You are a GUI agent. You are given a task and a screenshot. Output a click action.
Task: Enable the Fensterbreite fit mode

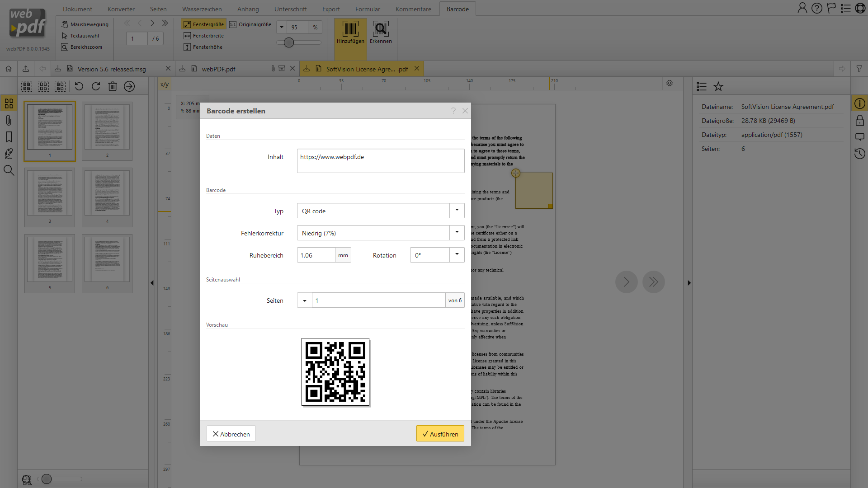pyautogui.click(x=204, y=36)
